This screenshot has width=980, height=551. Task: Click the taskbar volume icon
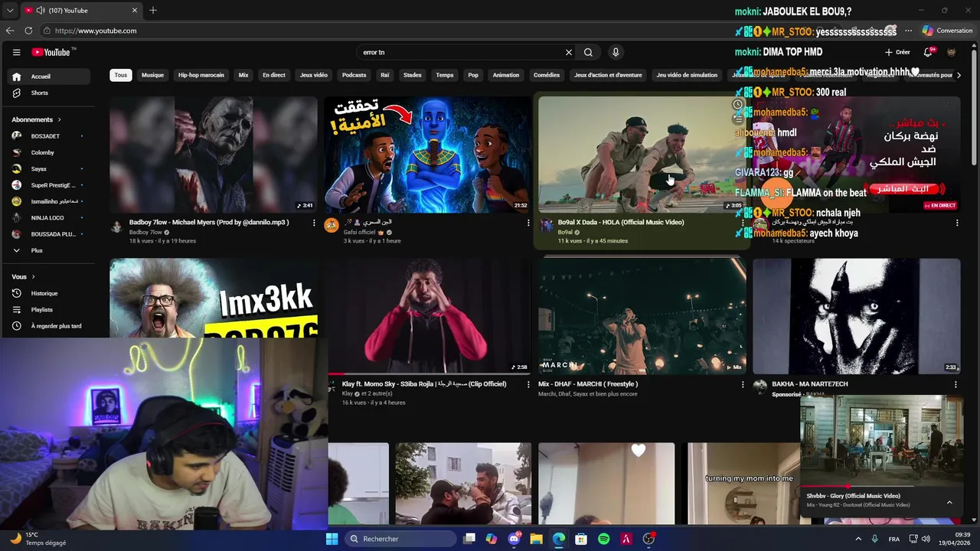926,539
